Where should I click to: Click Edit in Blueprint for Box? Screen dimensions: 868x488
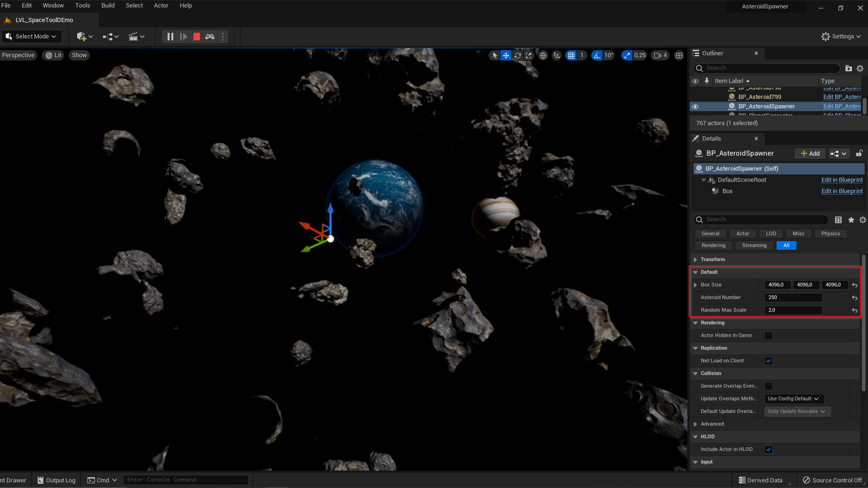click(842, 191)
